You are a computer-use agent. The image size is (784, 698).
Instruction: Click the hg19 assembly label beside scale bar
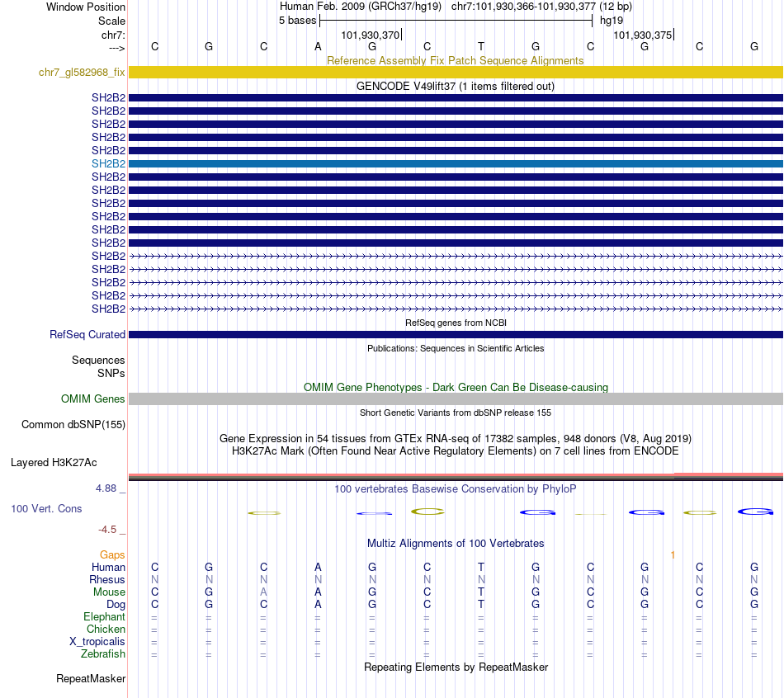coord(612,21)
